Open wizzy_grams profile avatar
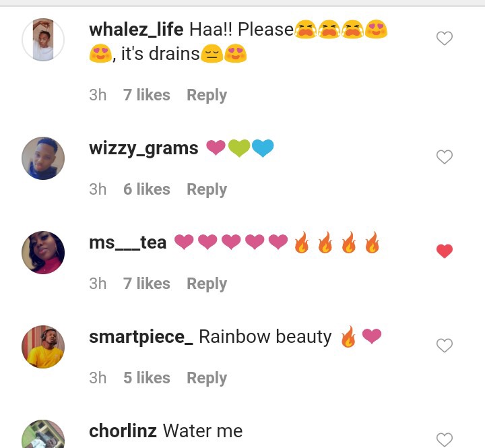The width and height of the screenshot is (485, 448). (43, 158)
